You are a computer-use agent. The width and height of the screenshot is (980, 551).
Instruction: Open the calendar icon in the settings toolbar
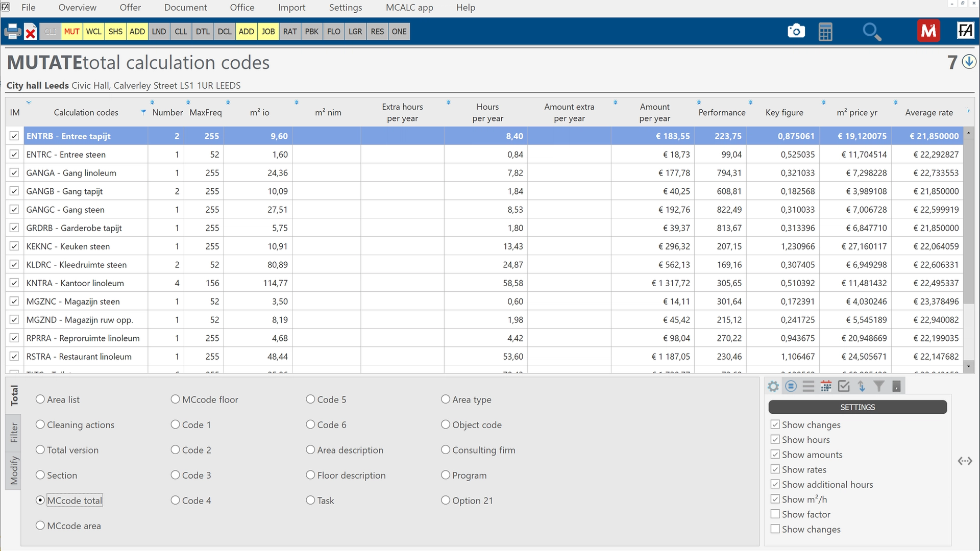(826, 386)
